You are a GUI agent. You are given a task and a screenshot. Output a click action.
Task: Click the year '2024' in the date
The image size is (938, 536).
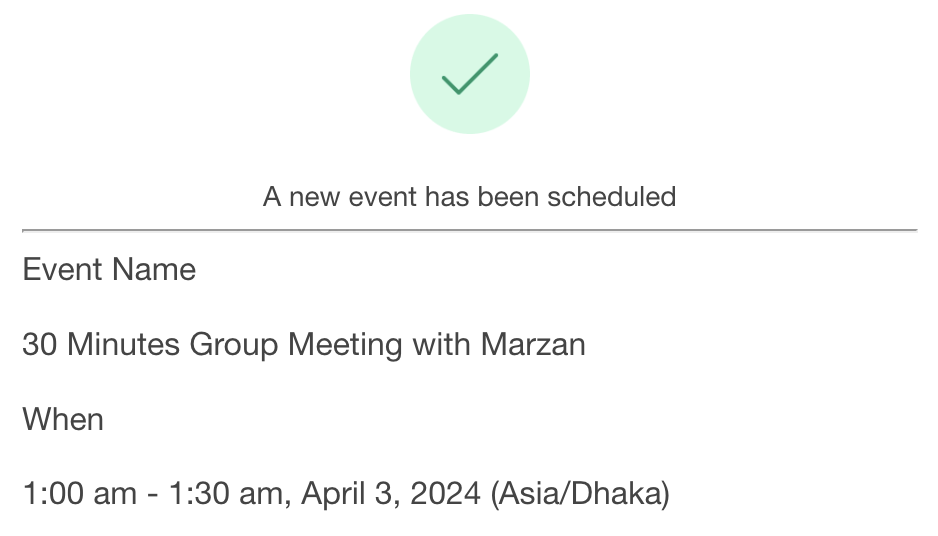pos(445,494)
